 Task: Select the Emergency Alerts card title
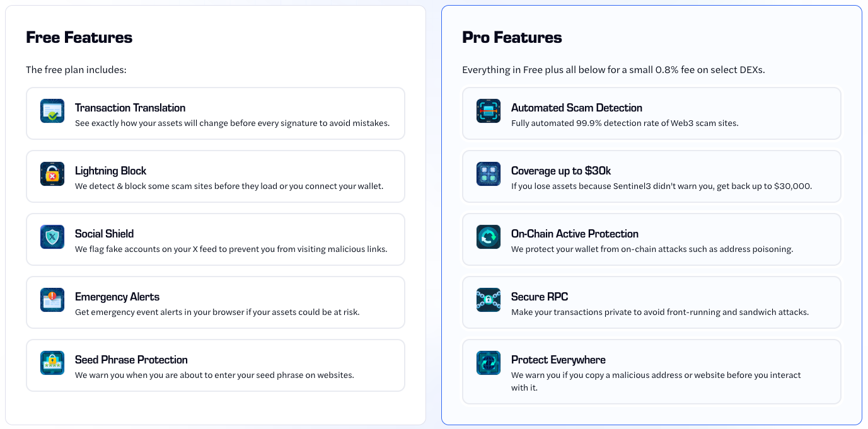click(117, 297)
